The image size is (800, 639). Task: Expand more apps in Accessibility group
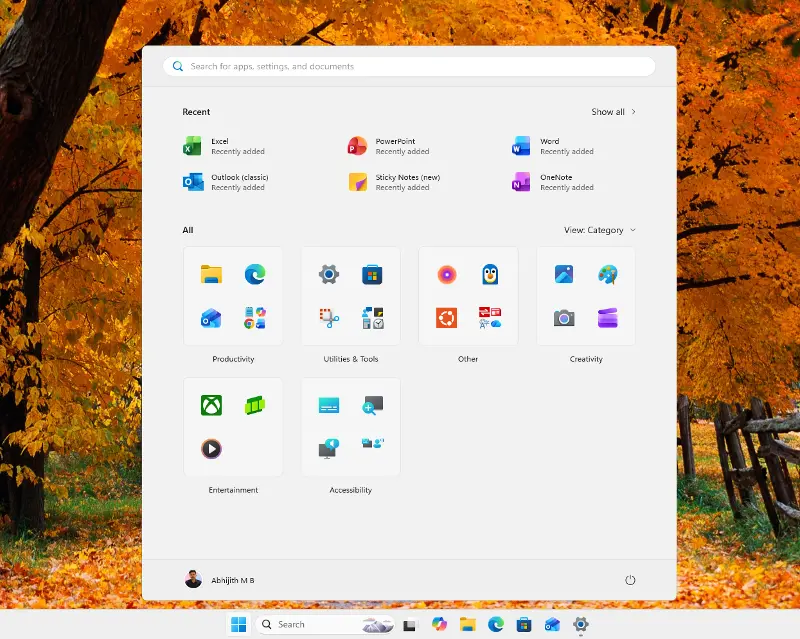(x=372, y=443)
